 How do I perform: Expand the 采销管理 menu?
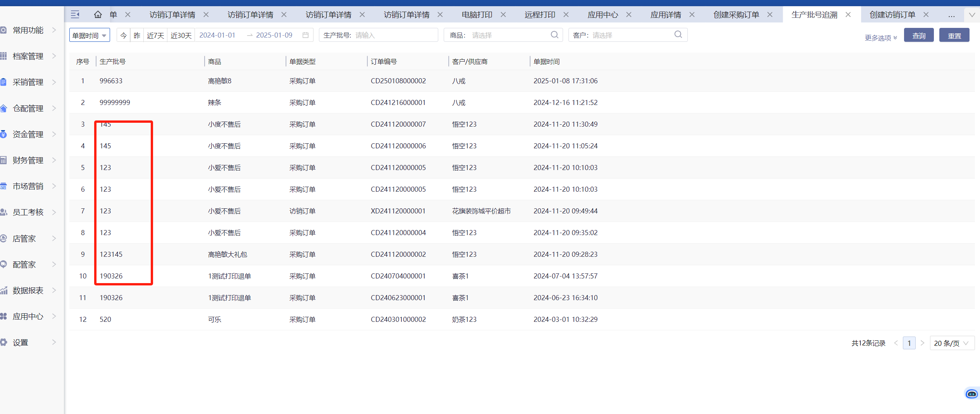pyautogui.click(x=54, y=82)
